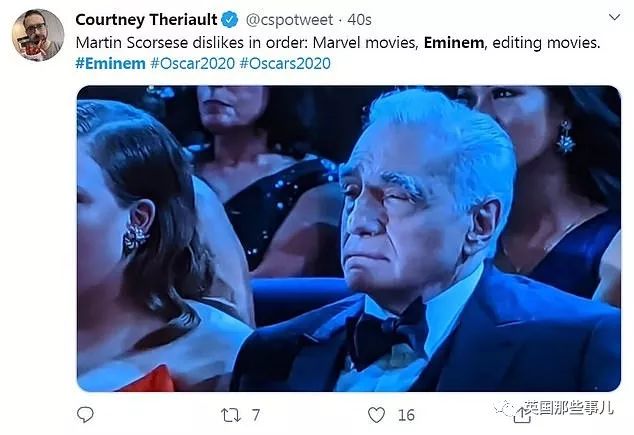Image resolution: width=634 pixels, height=435 pixels.
Task: Click the blue verified badge
Action: click(228, 19)
